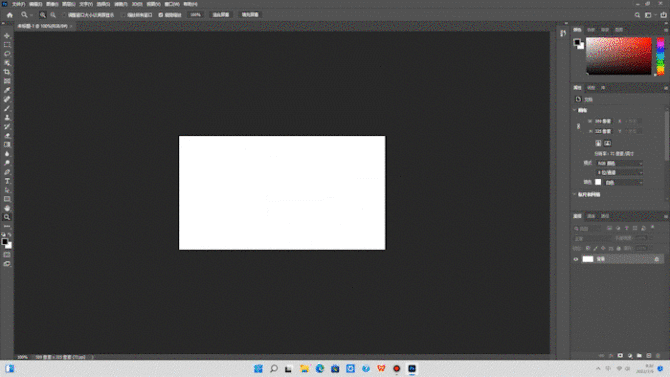The image size is (670, 377).
Task: Open the search icon at top right
Action: pyautogui.click(x=637, y=15)
